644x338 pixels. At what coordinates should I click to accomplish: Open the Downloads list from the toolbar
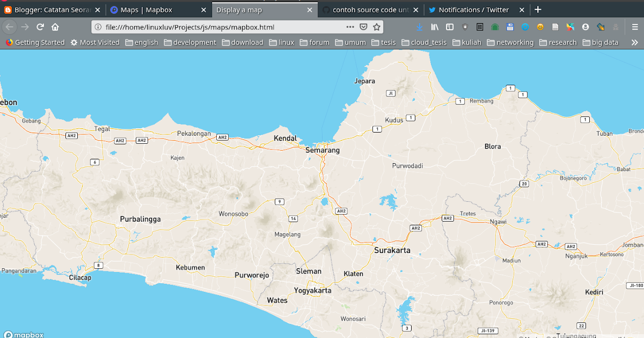click(419, 27)
